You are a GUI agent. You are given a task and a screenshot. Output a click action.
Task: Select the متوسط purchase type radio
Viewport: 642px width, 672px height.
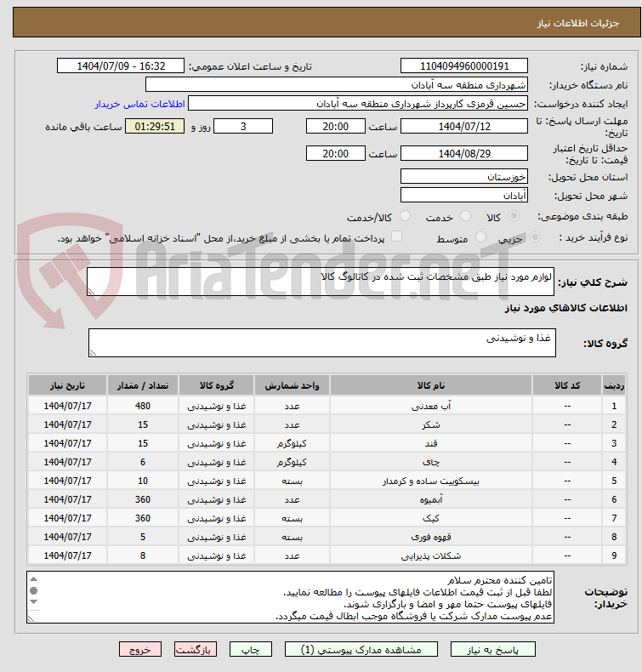coord(480,237)
